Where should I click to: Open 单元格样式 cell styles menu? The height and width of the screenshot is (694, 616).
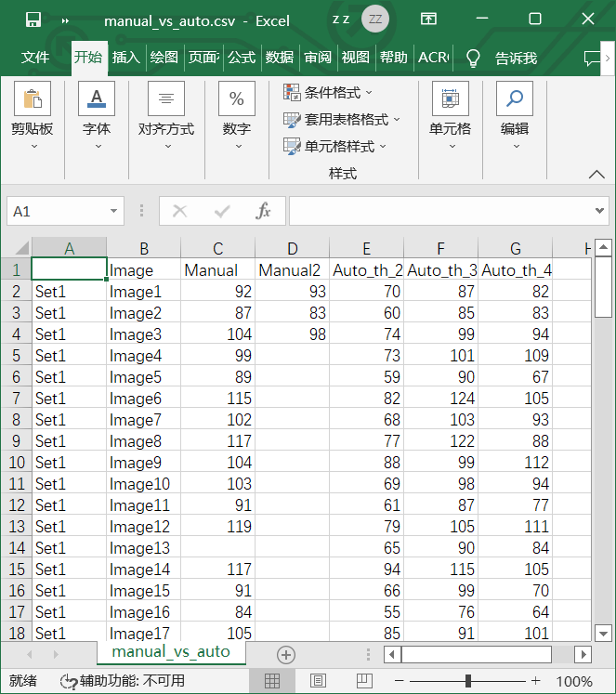(335, 147)
